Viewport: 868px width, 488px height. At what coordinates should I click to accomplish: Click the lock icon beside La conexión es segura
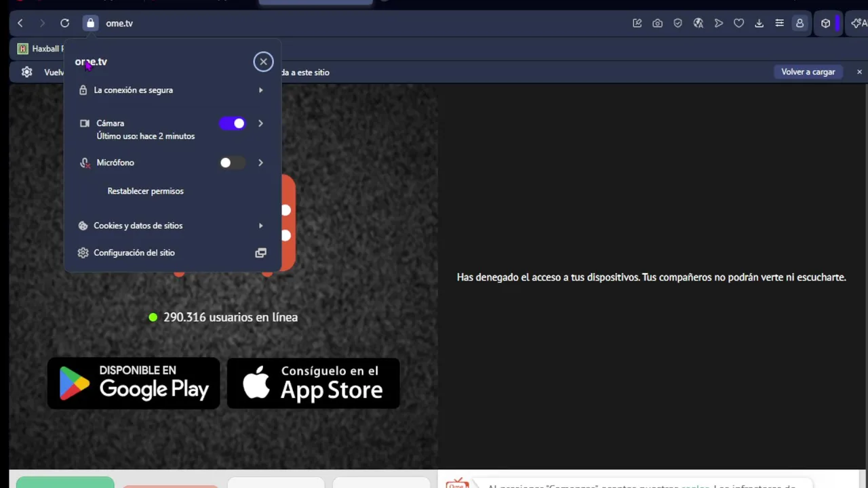[x=83, y=90]
